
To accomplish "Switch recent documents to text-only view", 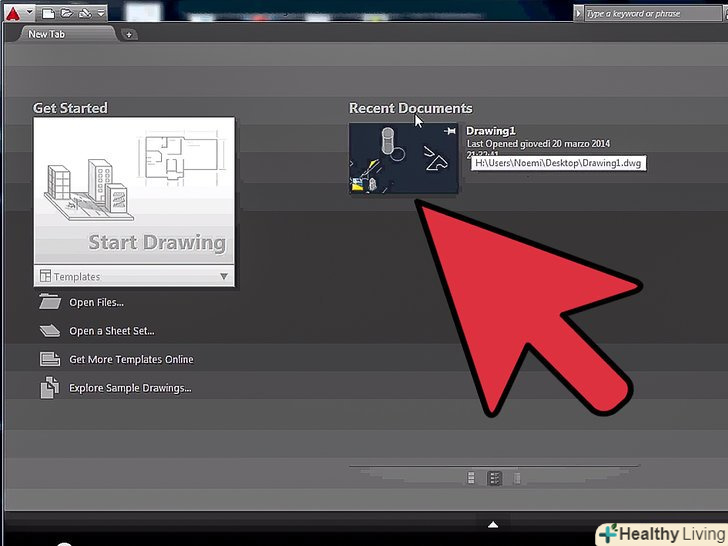I will pyautogui.click(x=517, y=479).
